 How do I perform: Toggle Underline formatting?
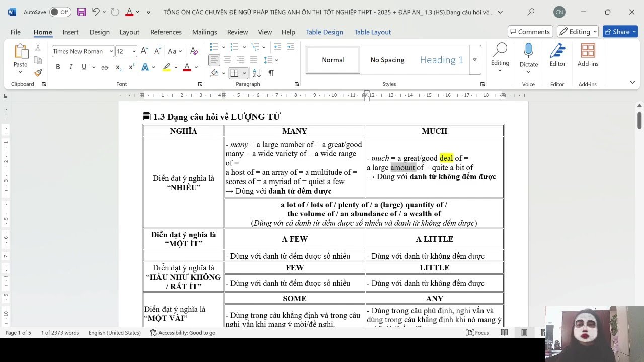click(84, 67)
